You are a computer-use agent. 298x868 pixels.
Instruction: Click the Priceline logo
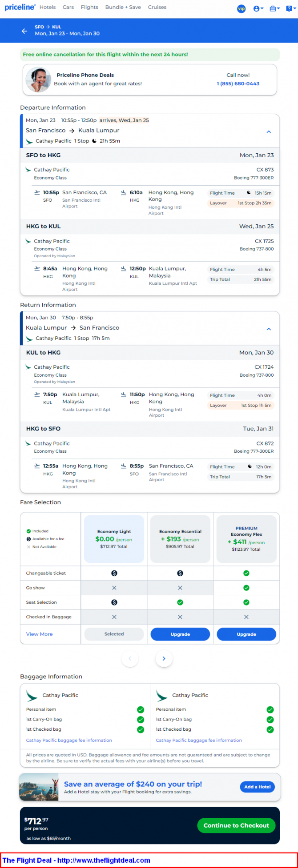pos(20,7)
